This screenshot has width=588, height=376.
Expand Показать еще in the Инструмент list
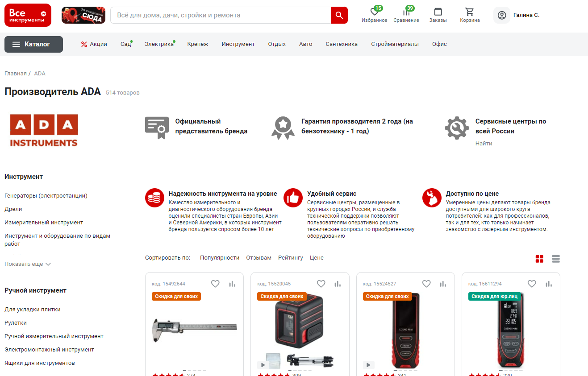pos(28,264)
